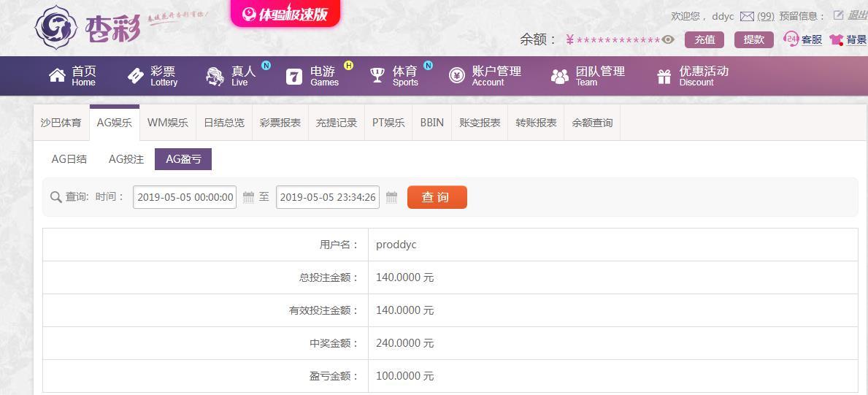Toggle balance visibility eye icon
The image size is (868, 395).
(x=668, y=39)
